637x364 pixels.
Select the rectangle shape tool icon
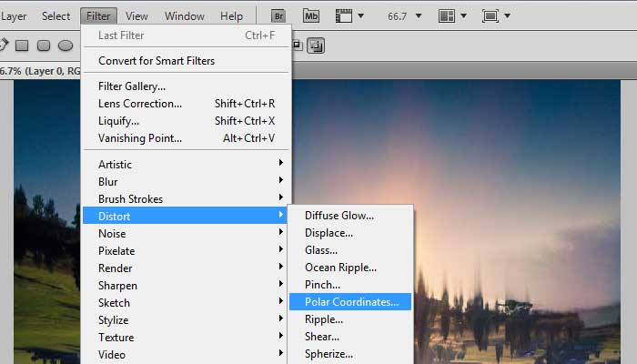click(x=22, y=45)
